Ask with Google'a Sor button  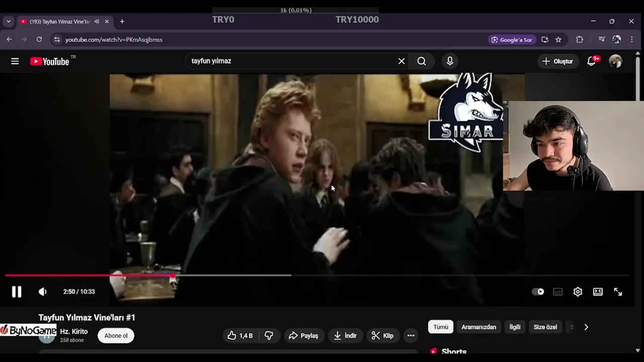click(511, 39)
